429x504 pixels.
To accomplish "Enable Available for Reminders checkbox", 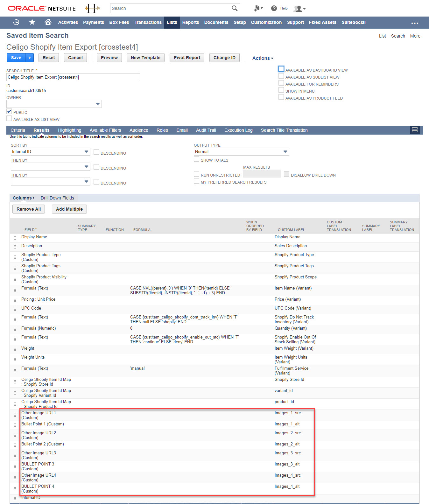I will tap(281, 83).
